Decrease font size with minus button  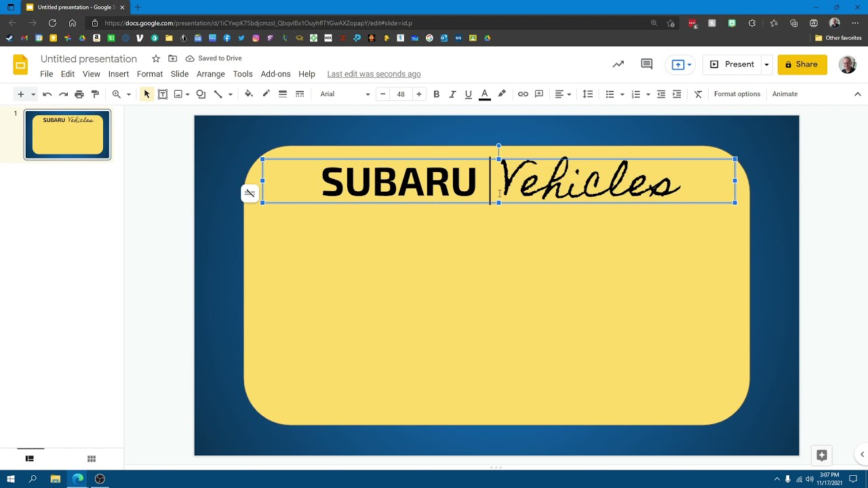tap(383, 94)
